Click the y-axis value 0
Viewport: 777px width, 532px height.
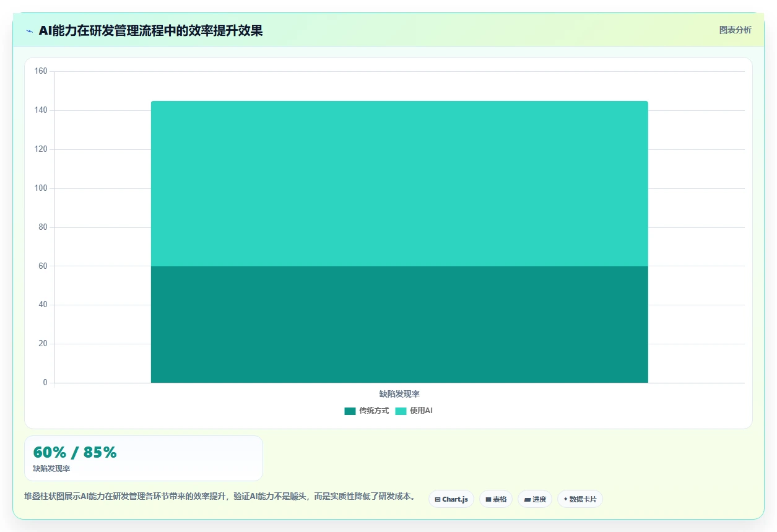[45, 383]
